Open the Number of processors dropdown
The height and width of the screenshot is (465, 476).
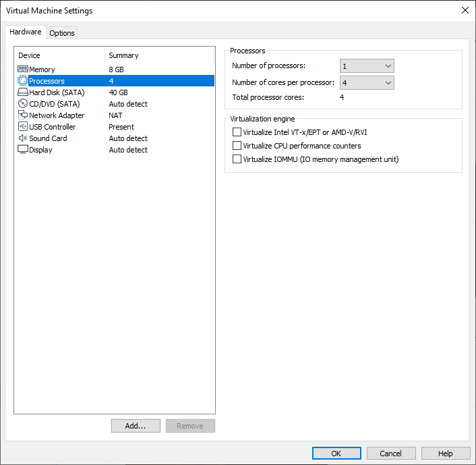tap(367, 66)
